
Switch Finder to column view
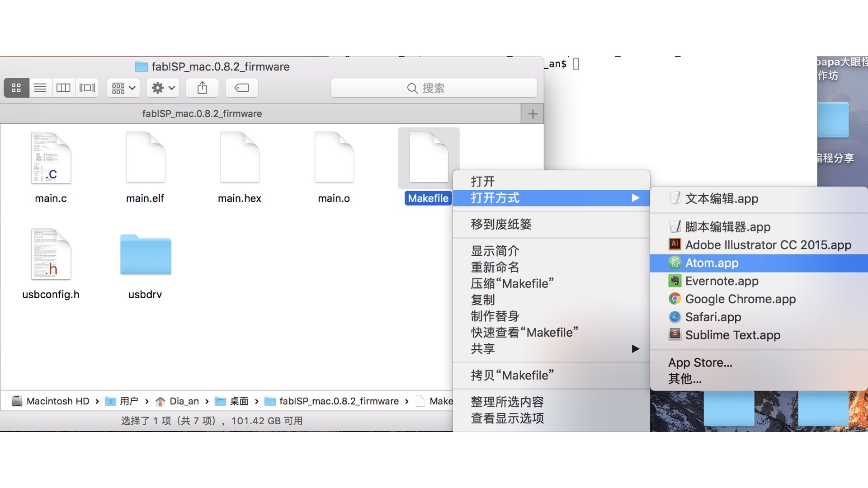[x=63, y=88]
